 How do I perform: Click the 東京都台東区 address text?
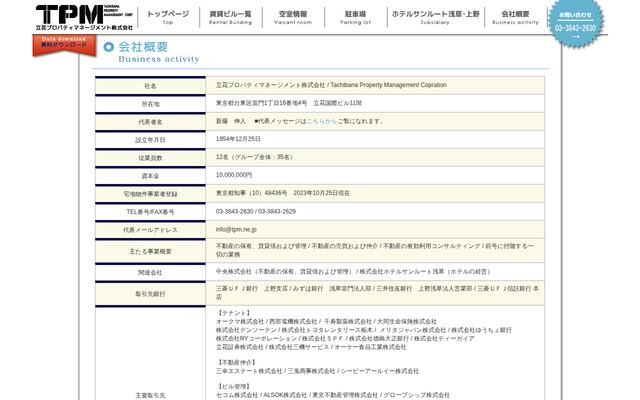click(x=289, y=103)
